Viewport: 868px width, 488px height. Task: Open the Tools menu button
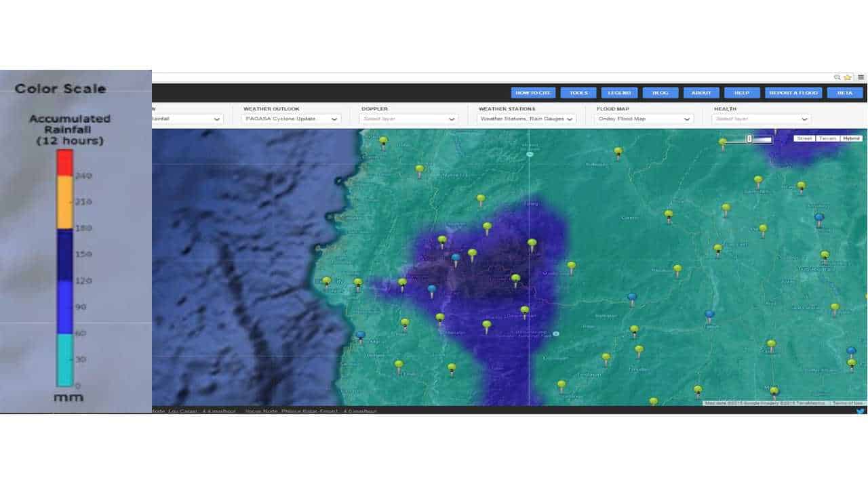pyautogui.click(x=578, y=93)
